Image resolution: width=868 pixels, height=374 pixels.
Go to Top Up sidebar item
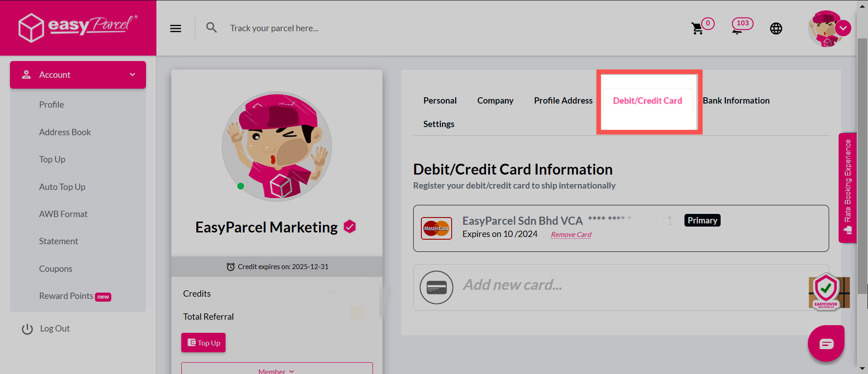click(x=52, y=159)
